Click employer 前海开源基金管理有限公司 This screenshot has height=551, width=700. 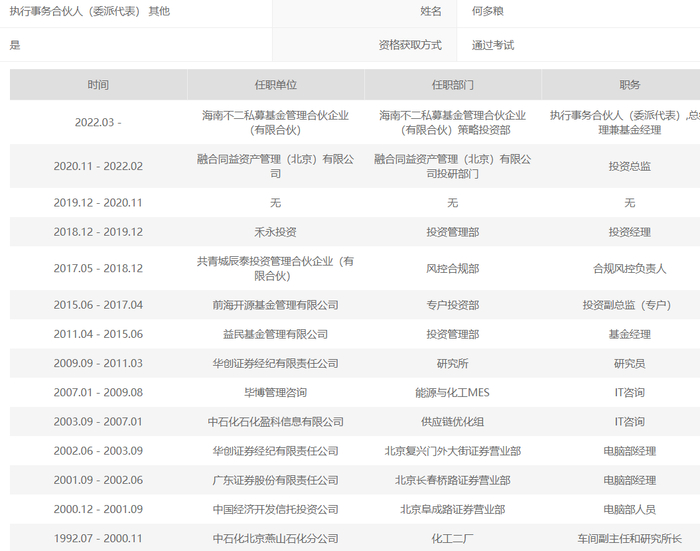[275, 305]
